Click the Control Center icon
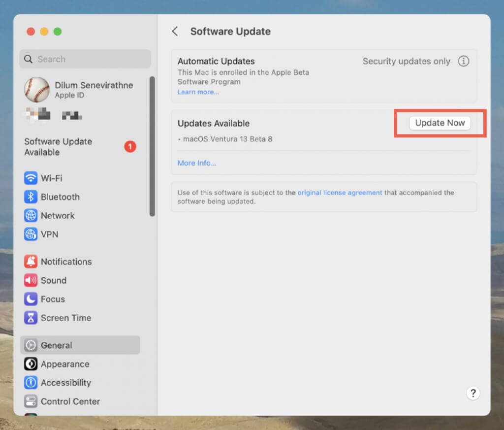504x430 pixels. (31, 401)
